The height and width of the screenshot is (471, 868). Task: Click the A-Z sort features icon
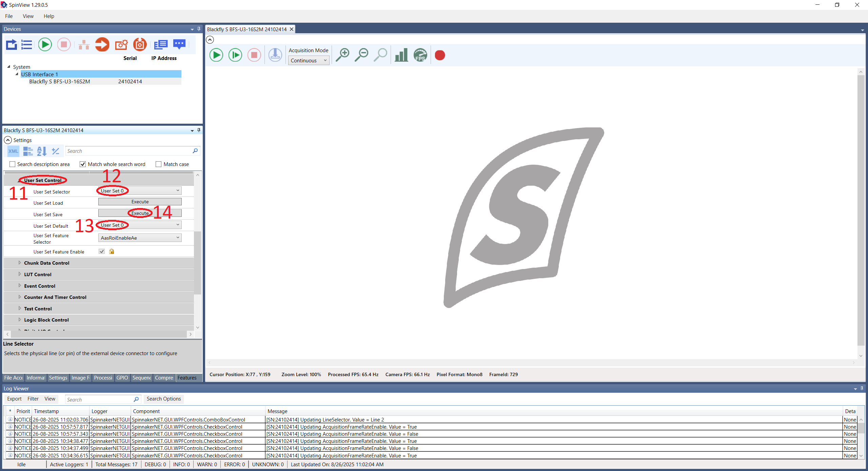coord(42,151)
